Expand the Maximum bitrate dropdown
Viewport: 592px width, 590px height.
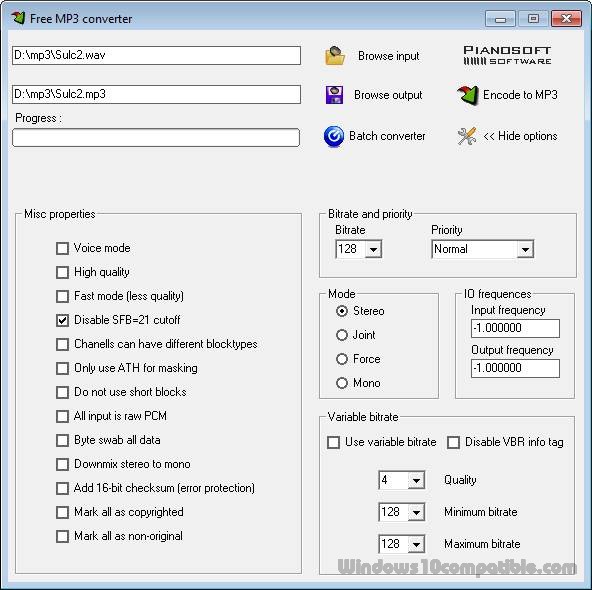416,544
